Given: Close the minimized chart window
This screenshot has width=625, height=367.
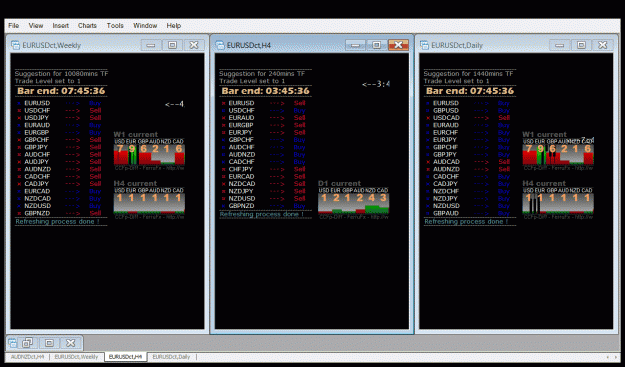Looking at the screenshot, I should pos(71,343).
